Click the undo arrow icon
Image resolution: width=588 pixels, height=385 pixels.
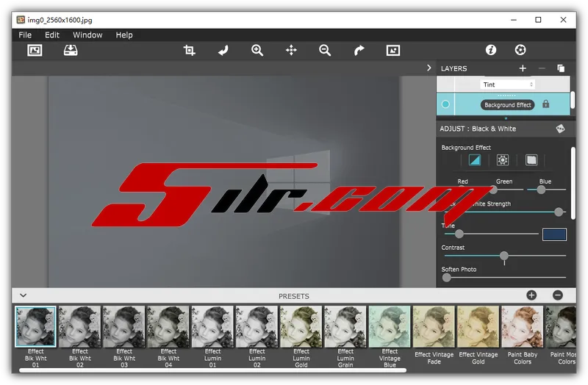tap(223, 50)
